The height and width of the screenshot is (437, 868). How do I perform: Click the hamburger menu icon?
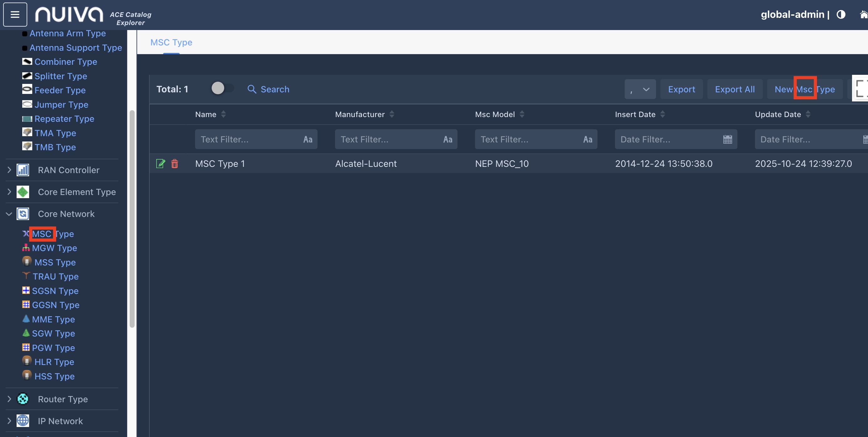coord(15,14)
